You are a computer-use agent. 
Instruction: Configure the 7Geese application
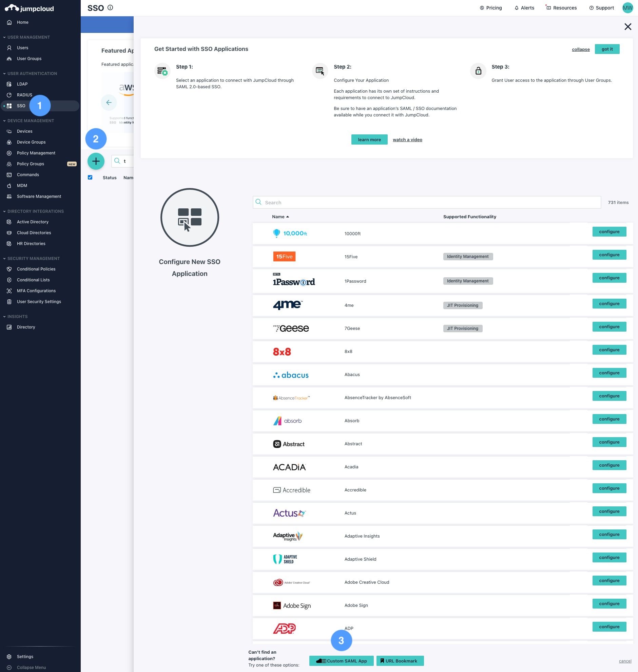[x=609, y=327]
